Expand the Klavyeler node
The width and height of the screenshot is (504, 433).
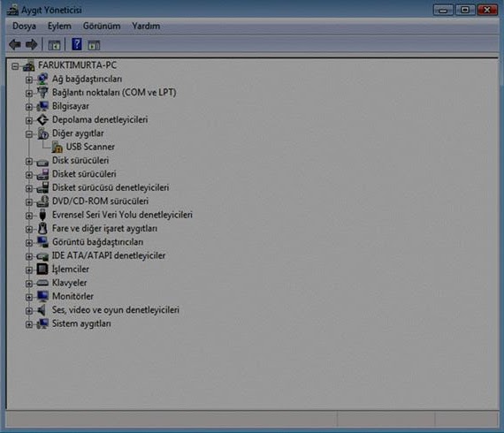29,284
